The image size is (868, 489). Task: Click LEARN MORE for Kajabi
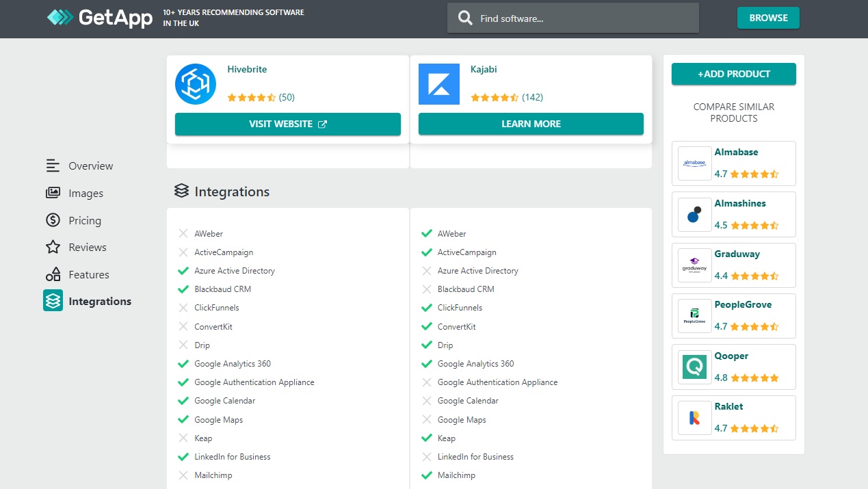click(531, 124)
